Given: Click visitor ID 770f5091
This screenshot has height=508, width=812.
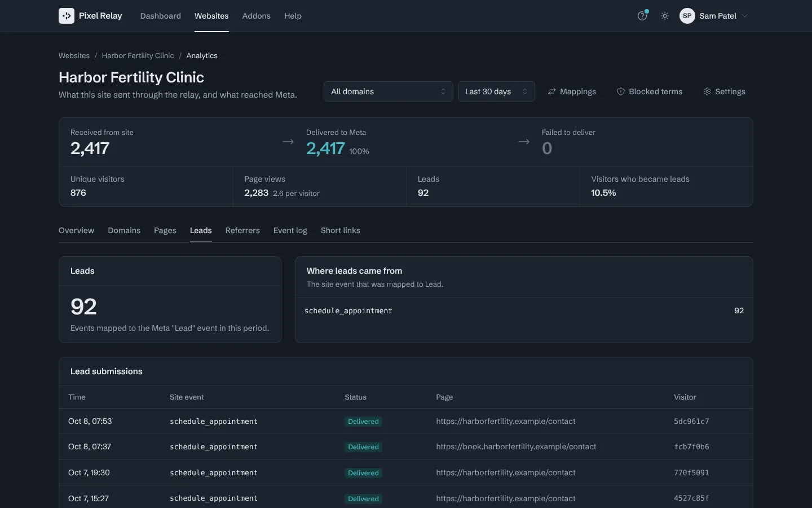Looking at the screenshot, I should point(691,472).
